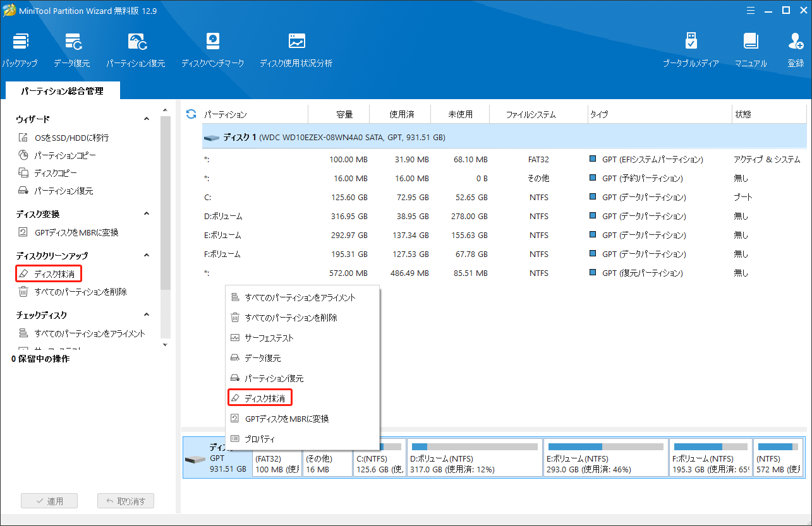Screen dimensions: 812x526
Task: Select the C: partition row
Action: 504,197
